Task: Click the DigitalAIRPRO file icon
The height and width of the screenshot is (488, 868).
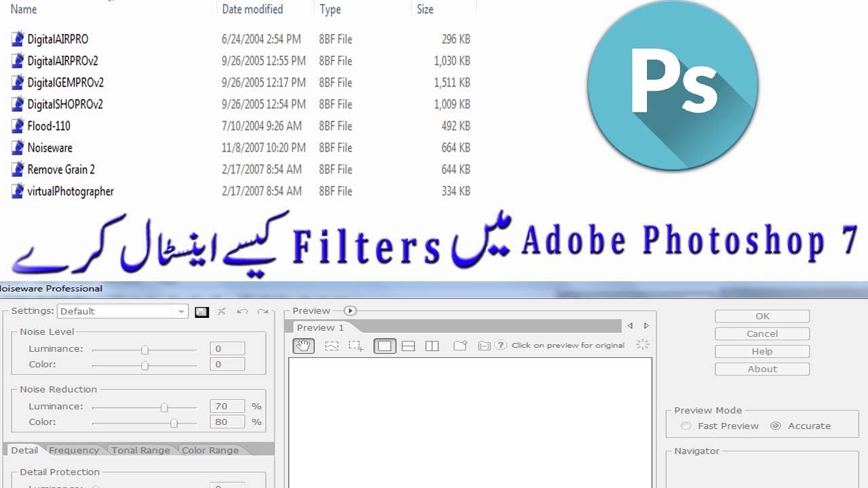Action: tap(18, 39)
